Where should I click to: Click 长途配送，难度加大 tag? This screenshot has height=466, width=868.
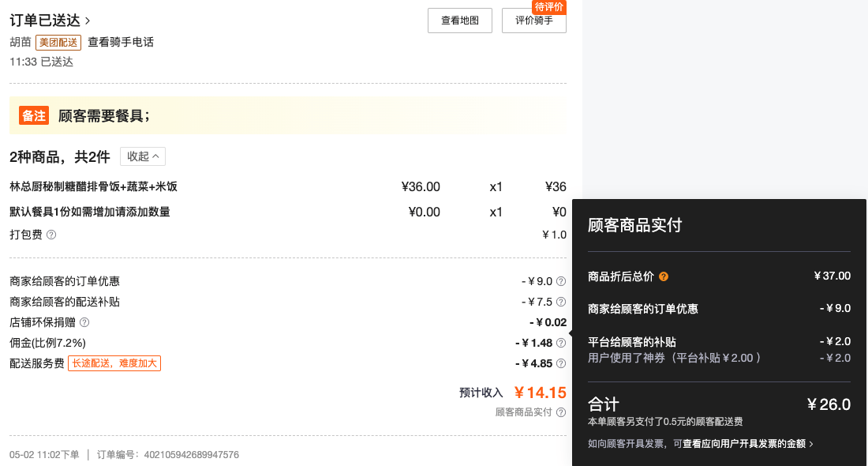[x=114, y=363]
